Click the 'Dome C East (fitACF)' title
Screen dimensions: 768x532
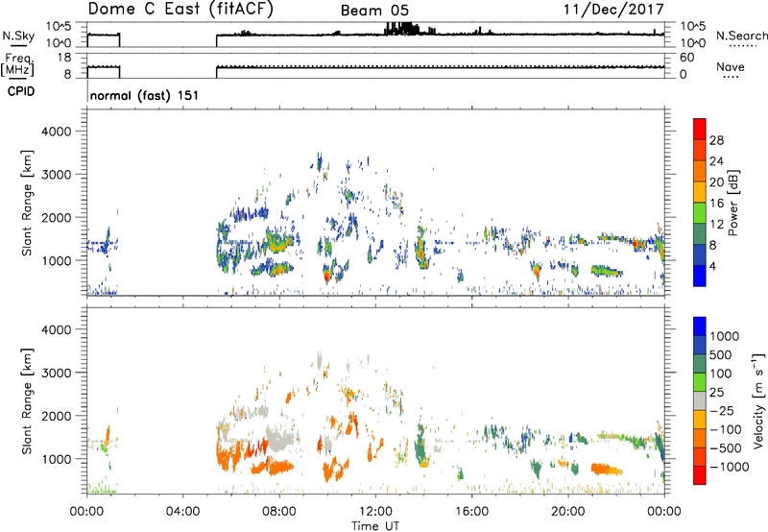180,10
